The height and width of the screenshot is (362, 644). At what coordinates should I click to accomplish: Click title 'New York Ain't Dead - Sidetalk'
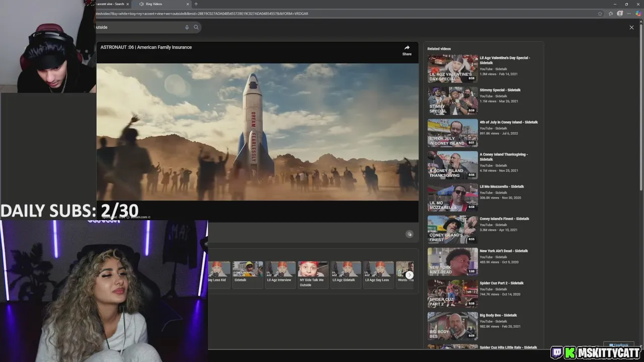click(x=504, y=251)
